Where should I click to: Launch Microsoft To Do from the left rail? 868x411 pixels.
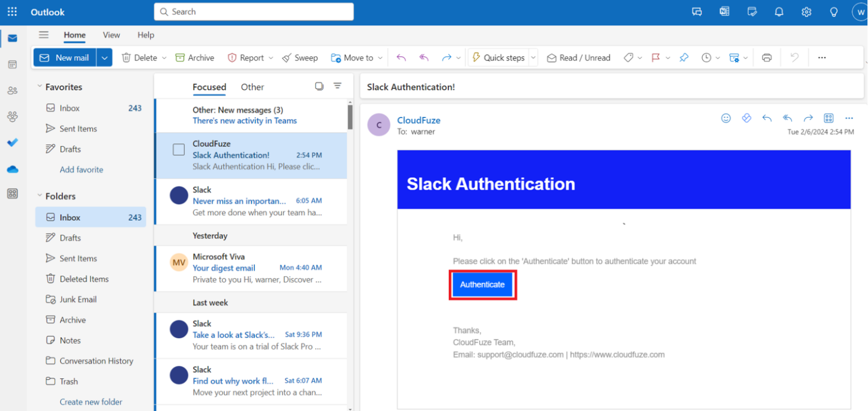pos(12,142)
